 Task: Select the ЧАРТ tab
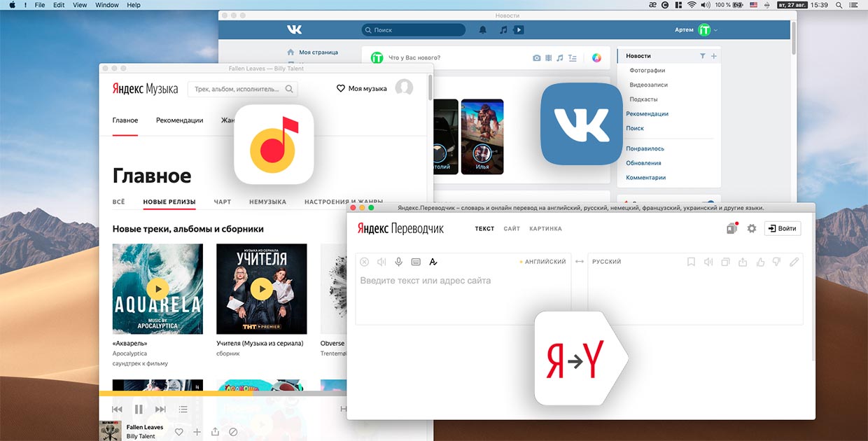tap(223, 202)
